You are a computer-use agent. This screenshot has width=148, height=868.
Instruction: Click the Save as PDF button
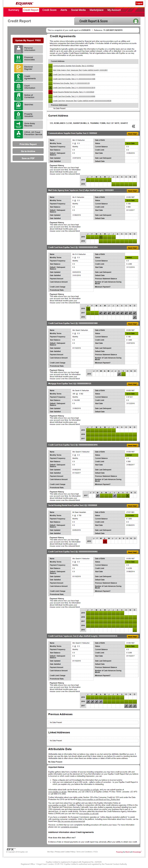[x=28, y=158]
